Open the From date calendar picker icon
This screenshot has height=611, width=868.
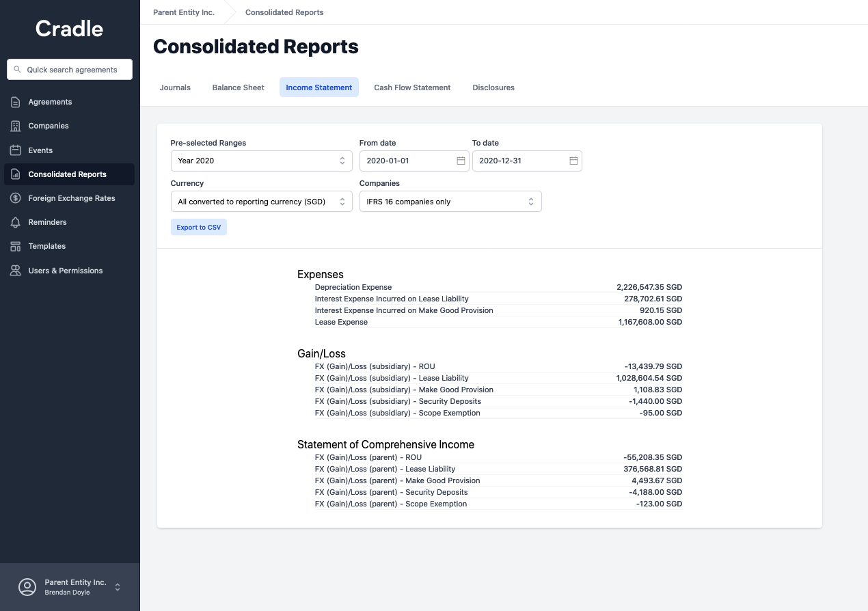[x=461, y=161]
